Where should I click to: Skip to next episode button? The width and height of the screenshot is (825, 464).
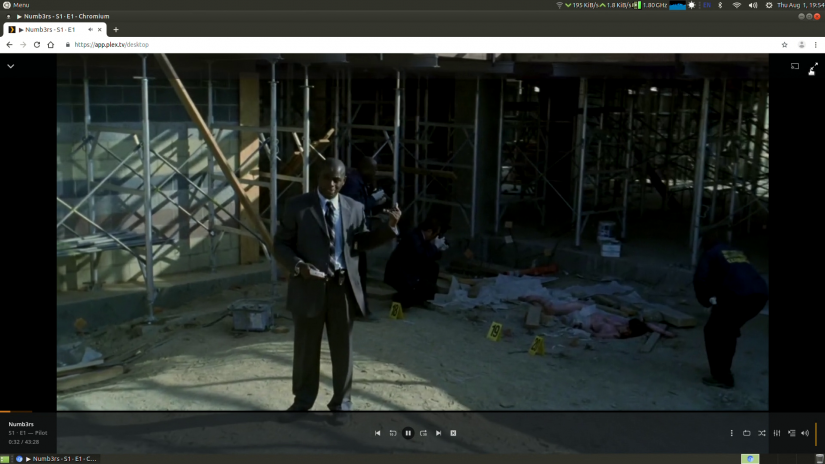point(438,433)
